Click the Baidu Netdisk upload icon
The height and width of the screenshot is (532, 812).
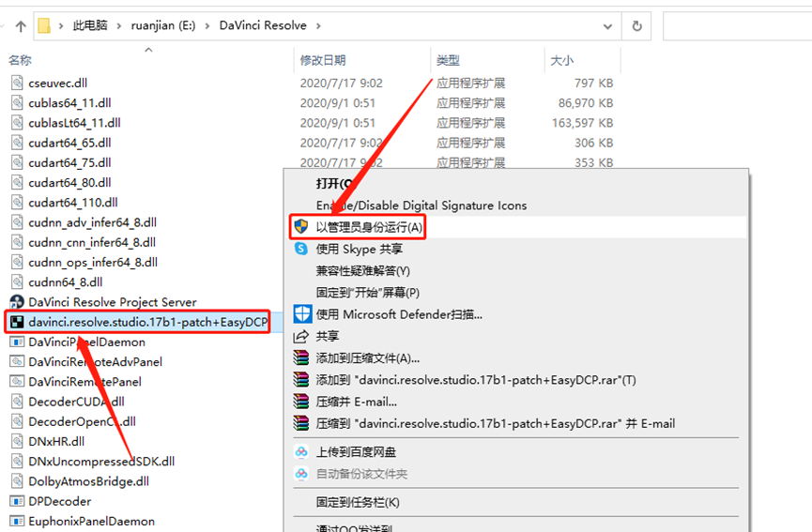point(301,452)
